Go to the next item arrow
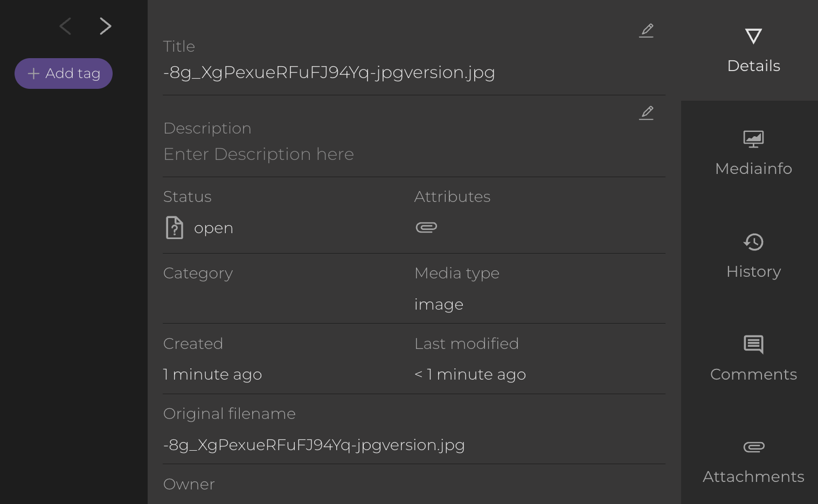Screen dimensions: 818x504 [105, 26]
